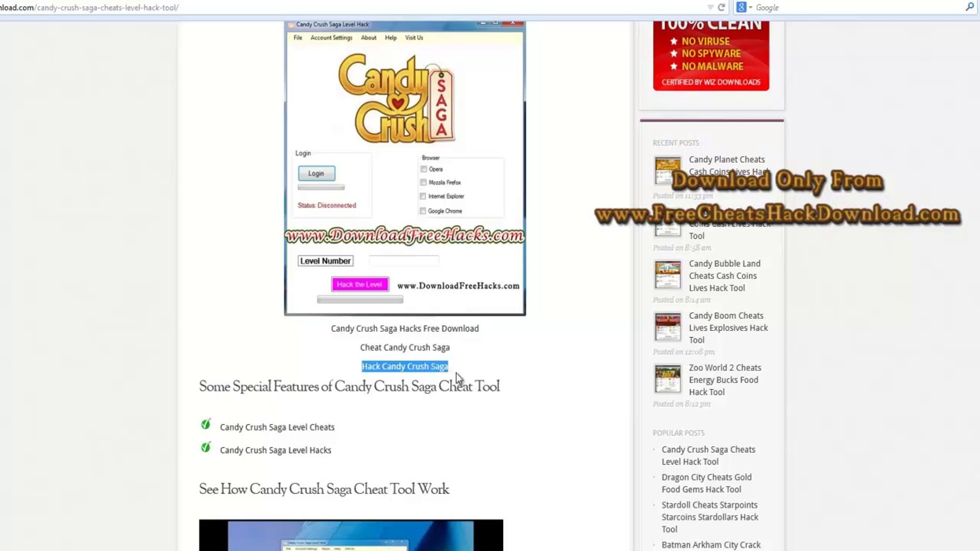The width and height of the screenshot is (980, 551).
Task: Tick the Internet Explorer checkbox
Action: pos(423,196)
